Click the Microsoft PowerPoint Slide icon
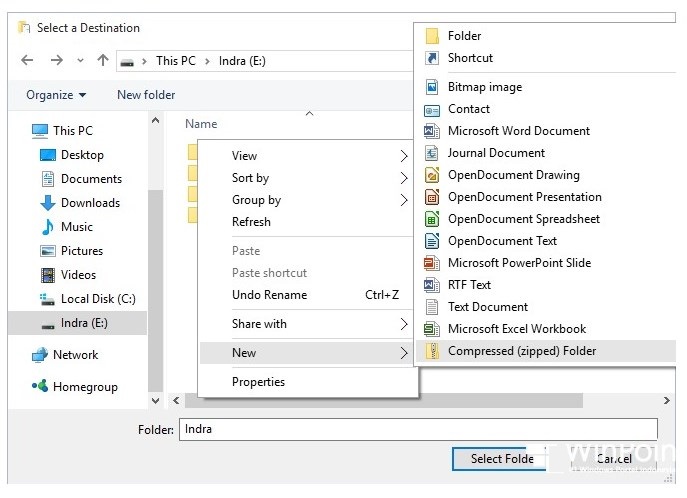This screenshot has width=687, height=498. (432, 263)
